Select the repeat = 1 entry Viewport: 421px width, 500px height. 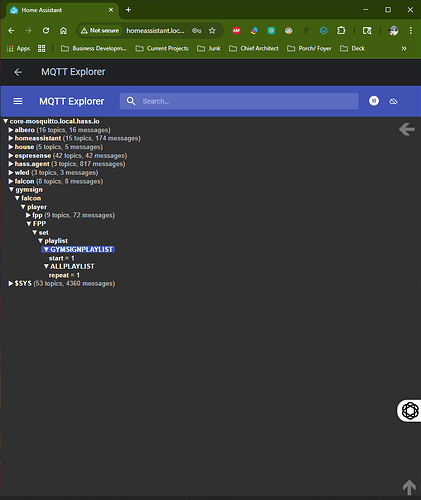pos(64,275)
